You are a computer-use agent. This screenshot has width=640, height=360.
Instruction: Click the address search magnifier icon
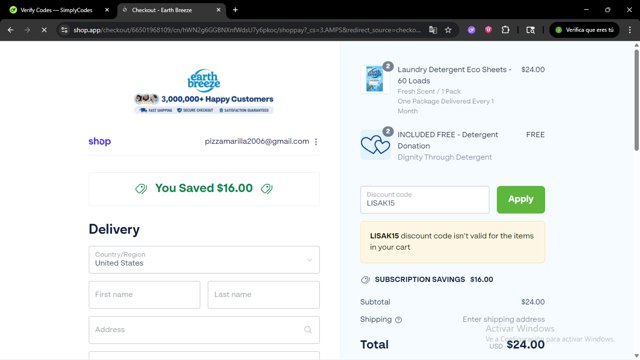coord(308,330)
